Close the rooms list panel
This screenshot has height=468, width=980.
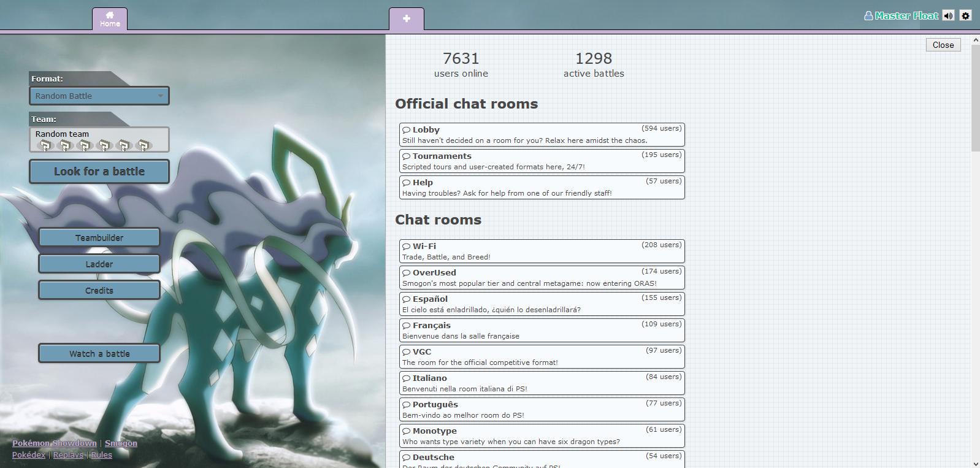943,45
